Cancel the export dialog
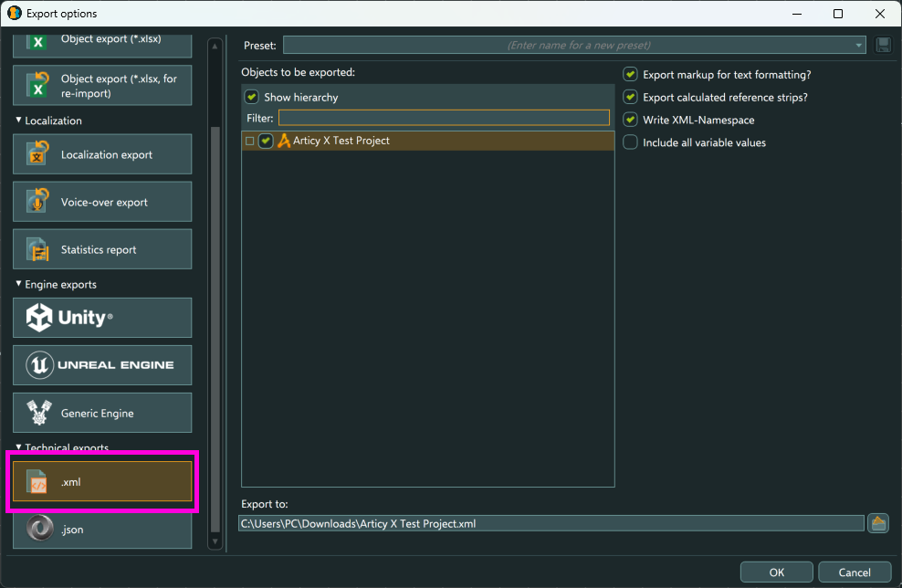 [855, 572]
